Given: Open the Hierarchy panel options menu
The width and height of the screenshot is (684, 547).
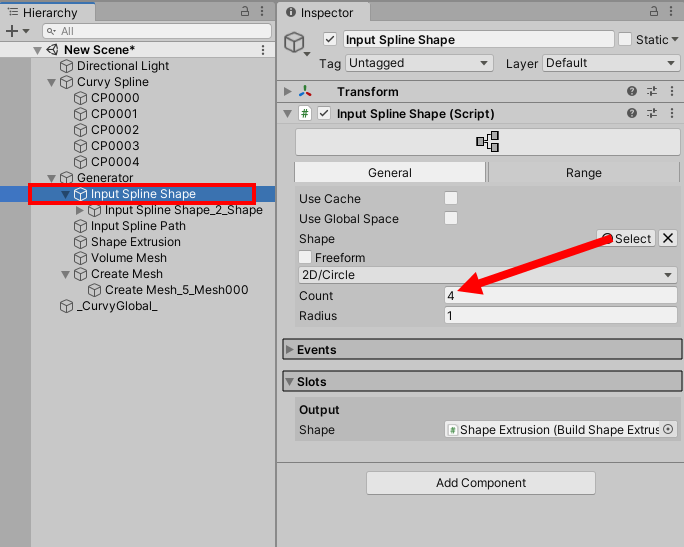Looking at the screenshot, I should click(262, 11).
